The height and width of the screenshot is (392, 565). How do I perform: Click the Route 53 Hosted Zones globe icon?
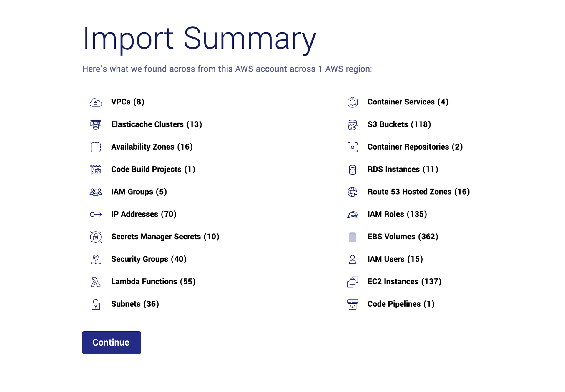click(352, 192)
